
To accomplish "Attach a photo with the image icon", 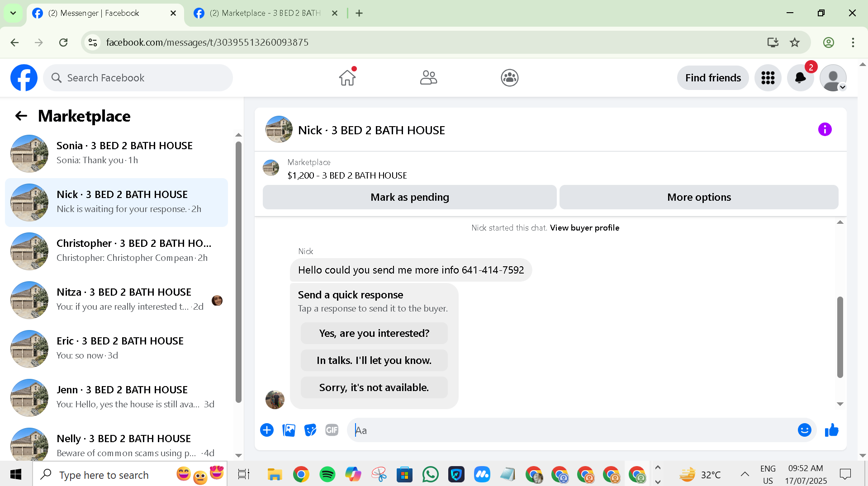I will pyautogui.click(x=289, y=430).
